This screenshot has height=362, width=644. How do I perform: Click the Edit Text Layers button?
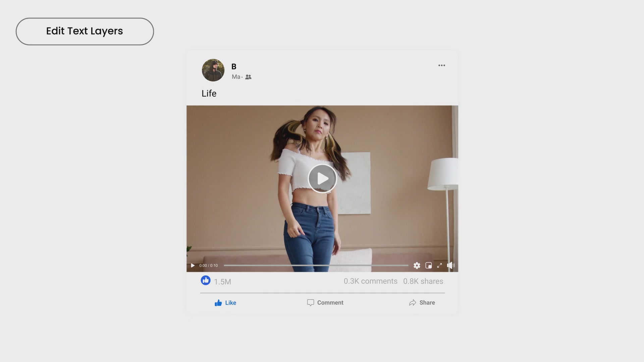85,31
